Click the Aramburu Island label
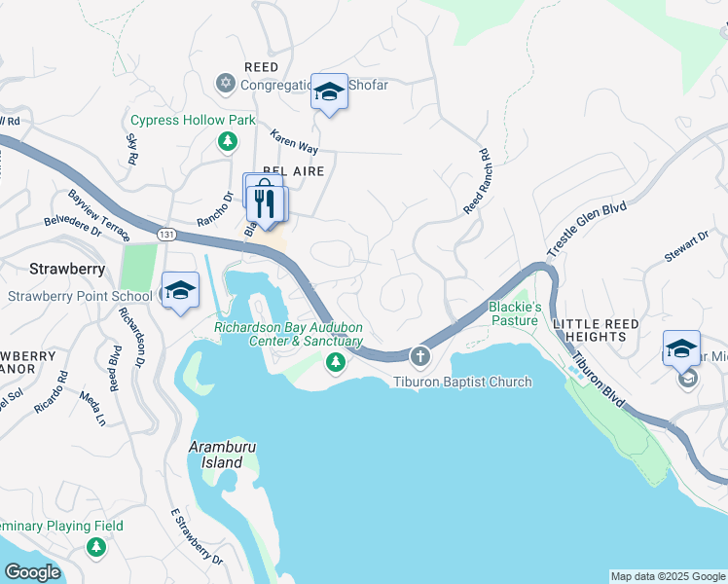The height and width of the screenshot is (584, 728). pos(223,455)
